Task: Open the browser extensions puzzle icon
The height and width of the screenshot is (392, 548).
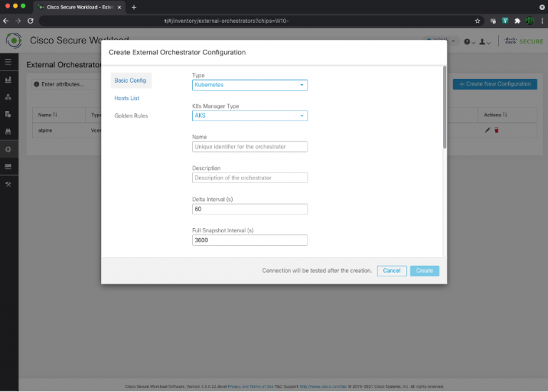Action: [x=517, y=21]
